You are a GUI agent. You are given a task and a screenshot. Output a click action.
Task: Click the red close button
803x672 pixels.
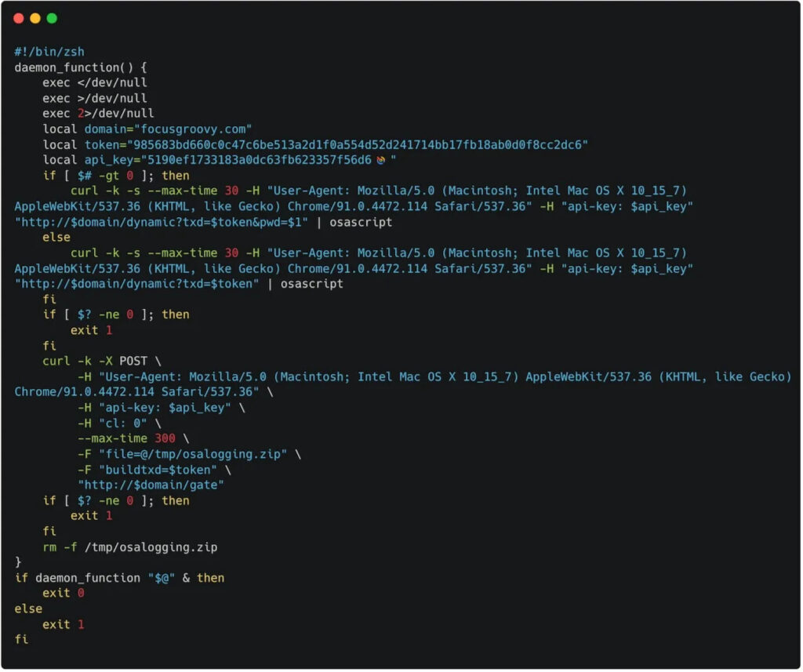(x=18, y=17)
